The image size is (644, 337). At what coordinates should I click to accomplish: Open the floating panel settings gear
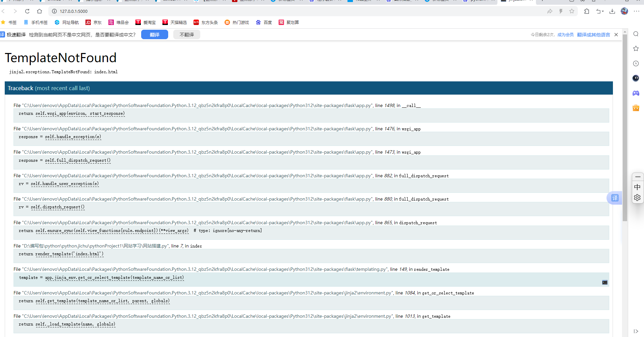click(637, 198)
